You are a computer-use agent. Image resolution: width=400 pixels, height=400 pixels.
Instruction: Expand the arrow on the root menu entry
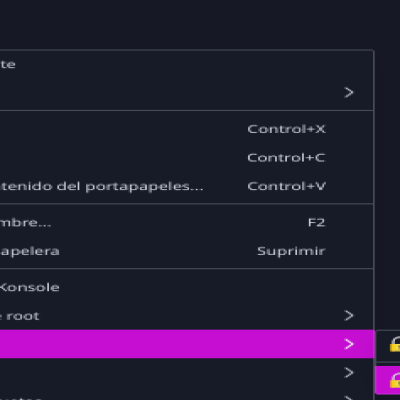349,315
